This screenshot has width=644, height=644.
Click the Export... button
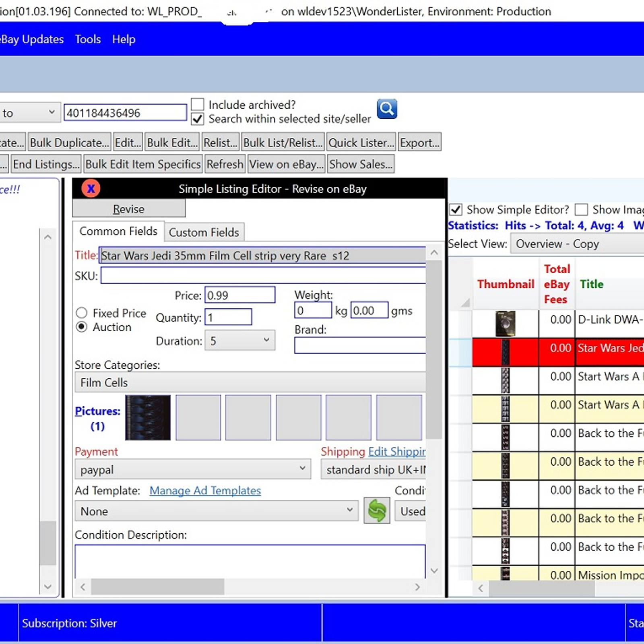pos(420,142)
